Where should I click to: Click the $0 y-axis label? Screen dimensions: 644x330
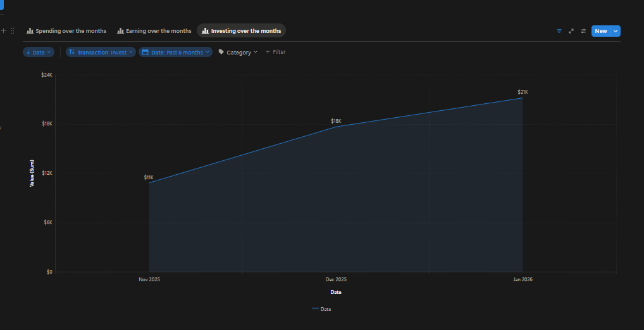click(49, 272)
